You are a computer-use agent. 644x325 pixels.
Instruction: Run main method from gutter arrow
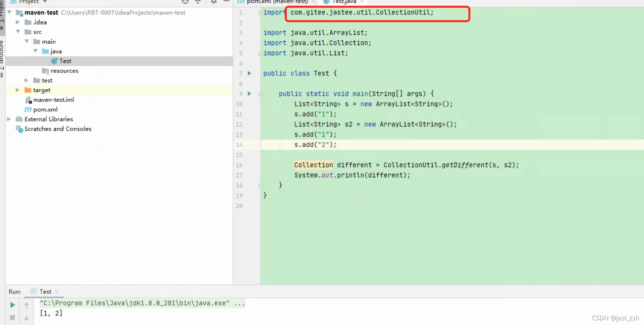[x=249, y=94]
